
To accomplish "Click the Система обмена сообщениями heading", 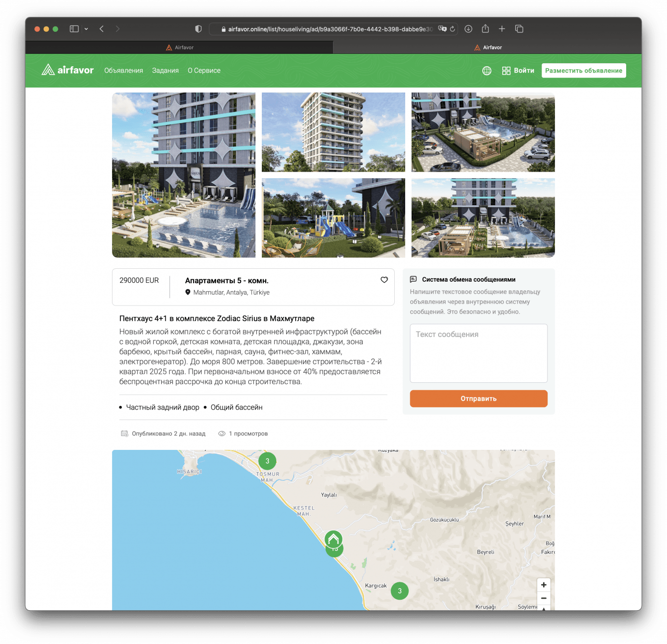I will 469,279.
